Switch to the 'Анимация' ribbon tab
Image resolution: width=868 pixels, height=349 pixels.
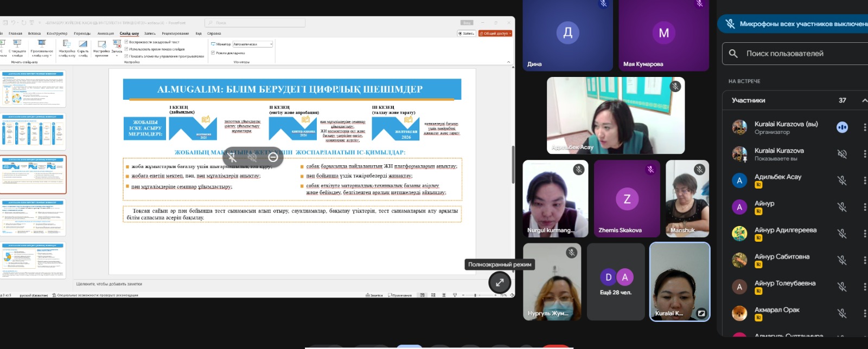click(105, 34)
